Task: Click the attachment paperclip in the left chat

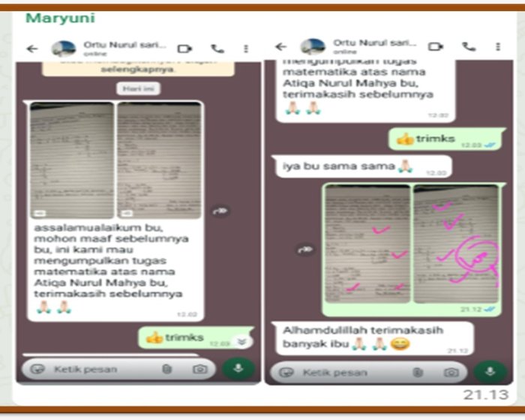Action: point(166,370)
